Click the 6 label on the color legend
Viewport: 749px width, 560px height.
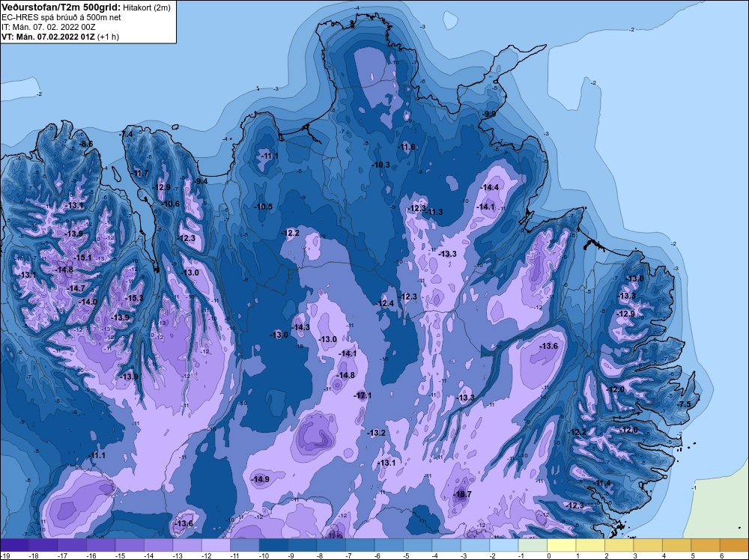click(x=722, y=556)
